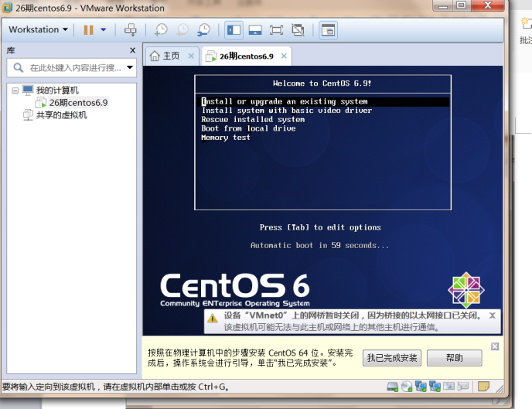Select Boot from local drive
This screenshot has height=409, width=532.
pyautogui.click(x=248, y=128)
